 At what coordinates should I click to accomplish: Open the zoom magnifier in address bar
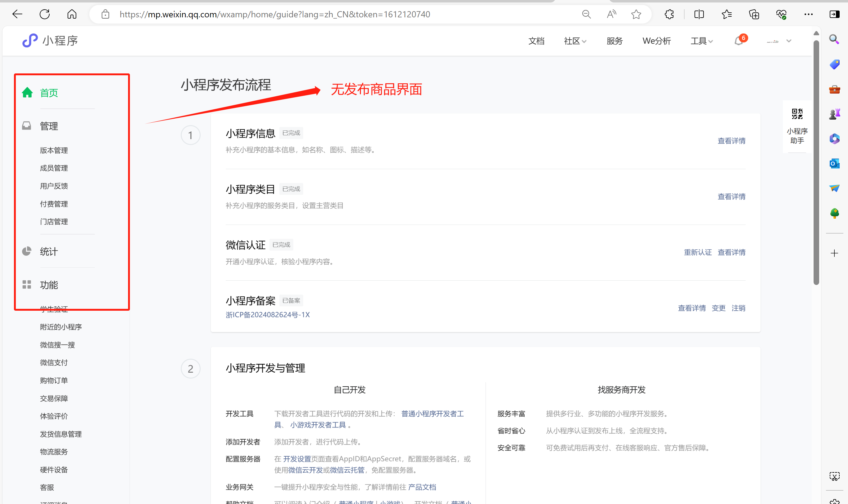tap(586, 14)
